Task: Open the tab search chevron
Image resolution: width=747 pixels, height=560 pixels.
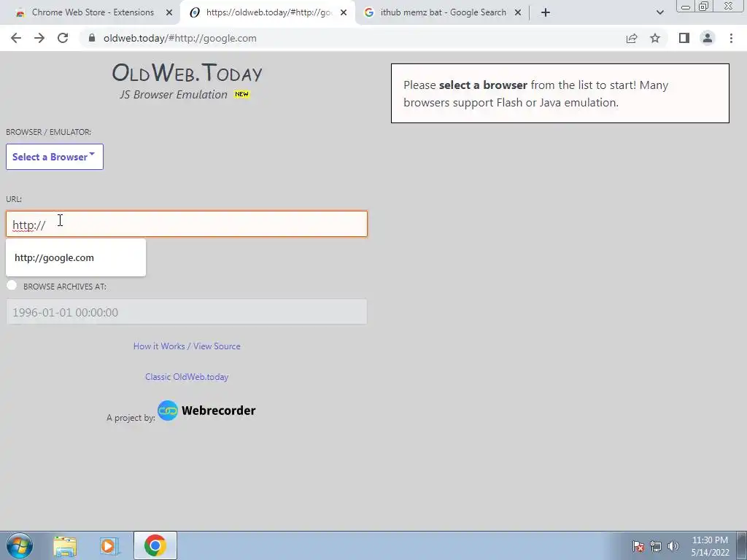Action: coord(659,12)
